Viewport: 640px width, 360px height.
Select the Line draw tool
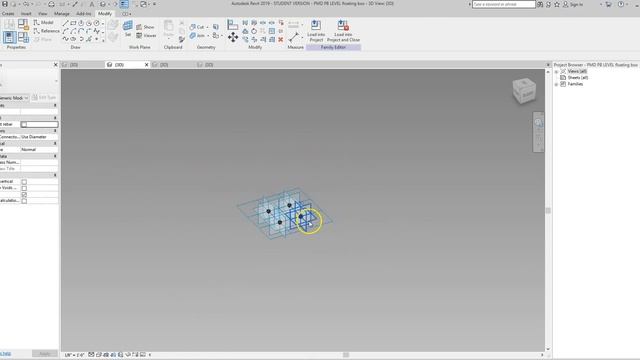pos(65,23)
